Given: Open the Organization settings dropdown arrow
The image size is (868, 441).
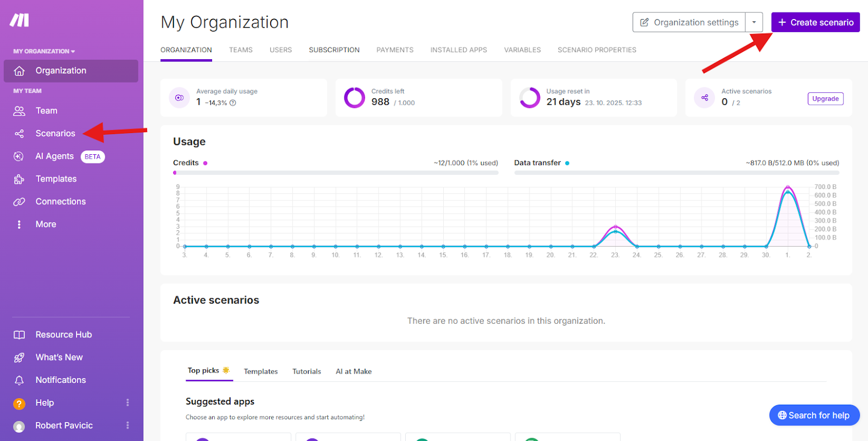Looking at the screenshot, I should (x=754, y=22).
